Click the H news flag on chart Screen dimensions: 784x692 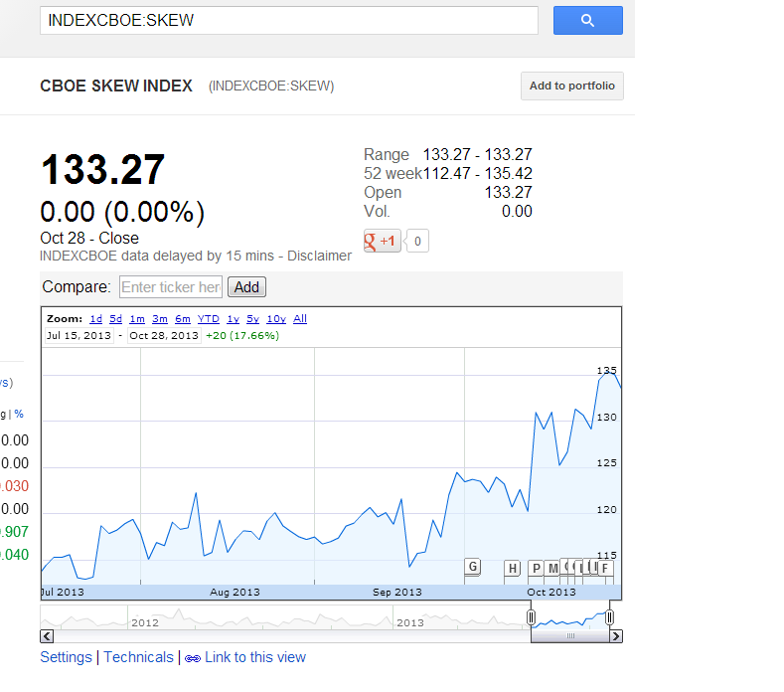pyautogui.click(x=513, y=568)
